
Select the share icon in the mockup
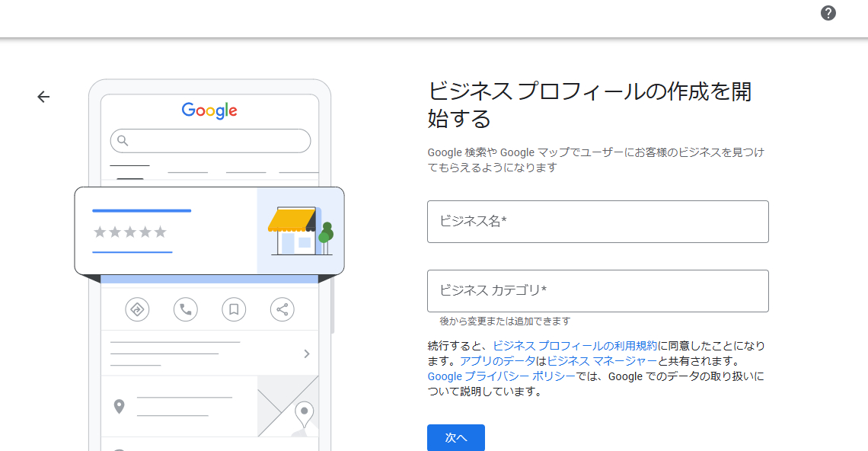pyautogui.click(x=282, y=309)
